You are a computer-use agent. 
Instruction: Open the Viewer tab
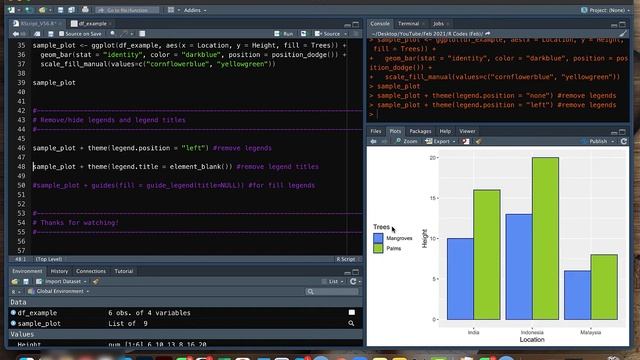tap(467, 131)
